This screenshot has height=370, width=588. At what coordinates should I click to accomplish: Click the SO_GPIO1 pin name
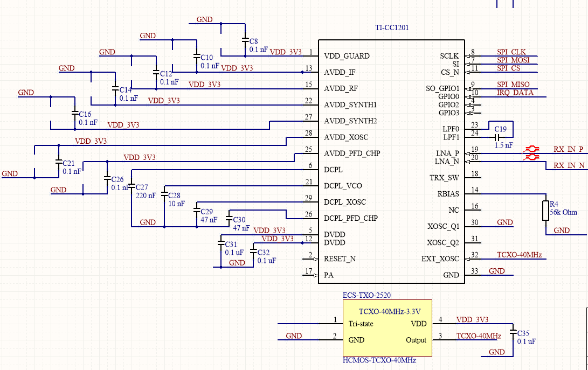click(442, 88)
